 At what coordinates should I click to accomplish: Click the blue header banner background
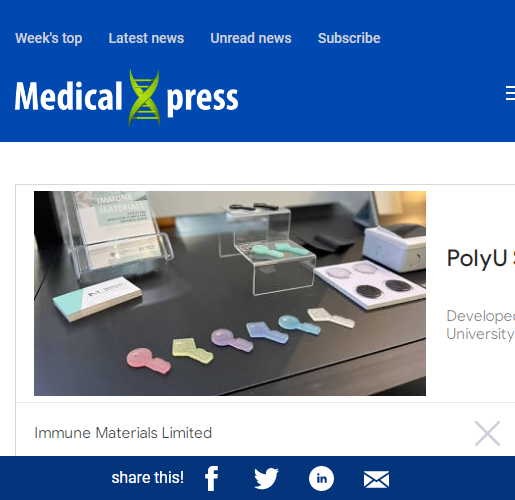pos(367,100)
